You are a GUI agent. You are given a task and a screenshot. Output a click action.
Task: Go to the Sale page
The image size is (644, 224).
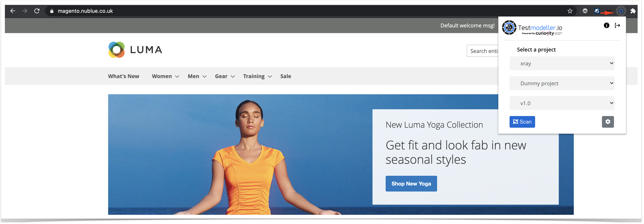[x=286, y=76]
